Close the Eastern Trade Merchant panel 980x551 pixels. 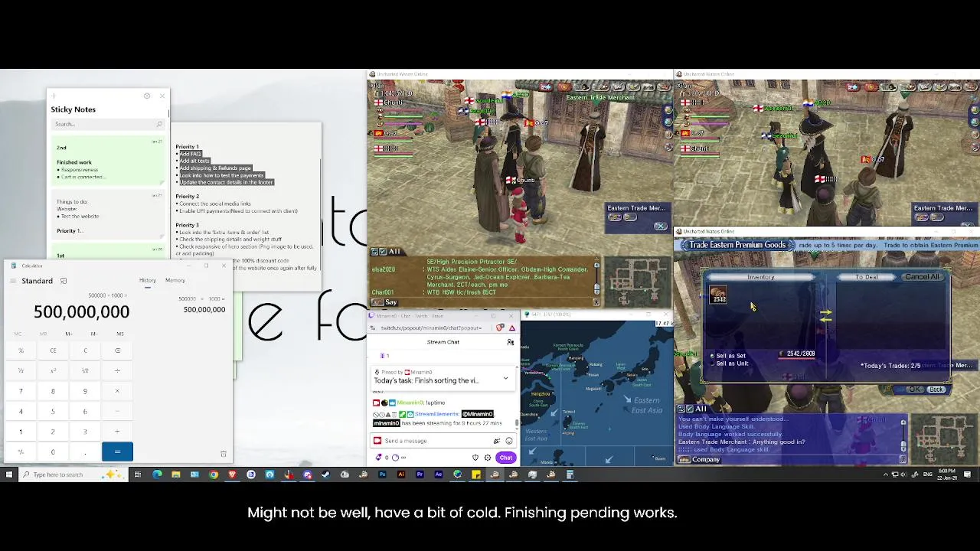coord(660,226)
